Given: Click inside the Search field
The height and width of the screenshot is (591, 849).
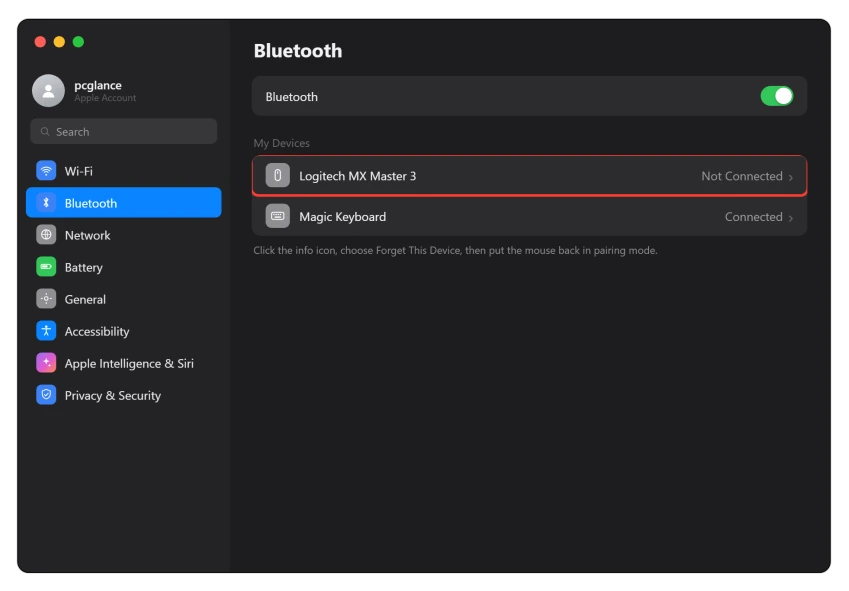Looking at the screenshot, I should click(x=123, y=132).
